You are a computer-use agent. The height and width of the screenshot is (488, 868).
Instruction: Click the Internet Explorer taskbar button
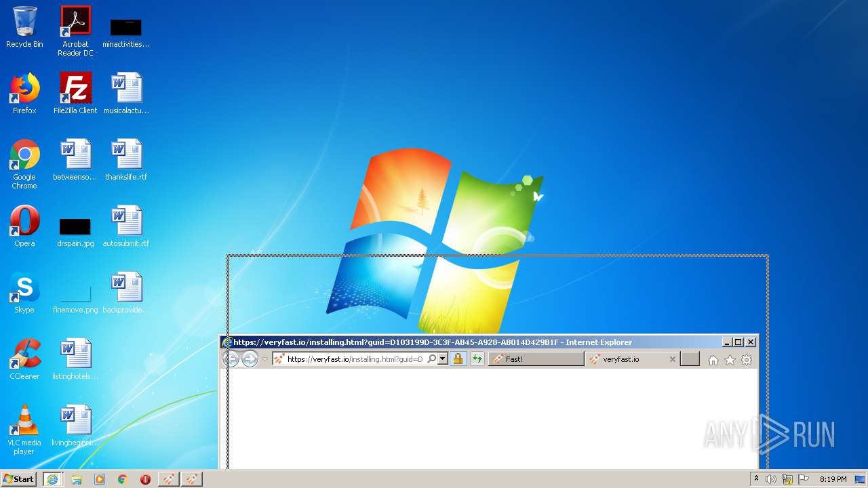point(52,479)
